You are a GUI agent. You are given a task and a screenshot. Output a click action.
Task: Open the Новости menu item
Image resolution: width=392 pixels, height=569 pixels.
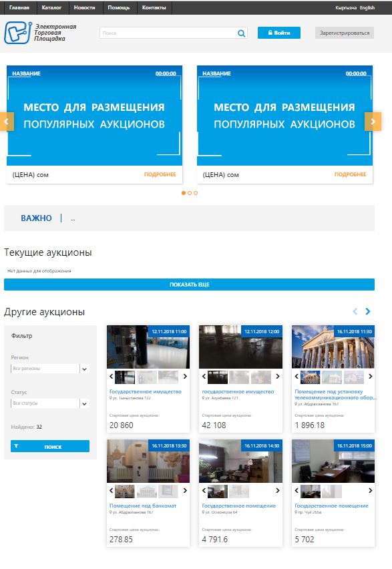point(84,7)
